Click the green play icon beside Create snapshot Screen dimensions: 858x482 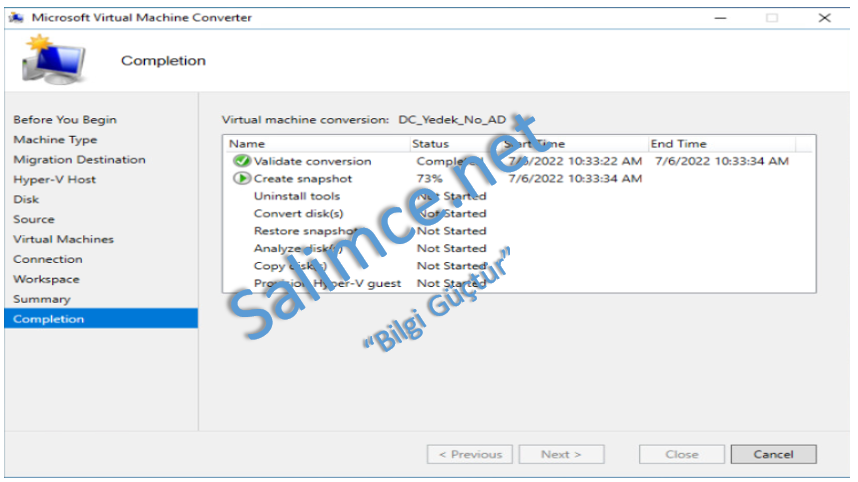pyautogui.click(x=241, y=179)
